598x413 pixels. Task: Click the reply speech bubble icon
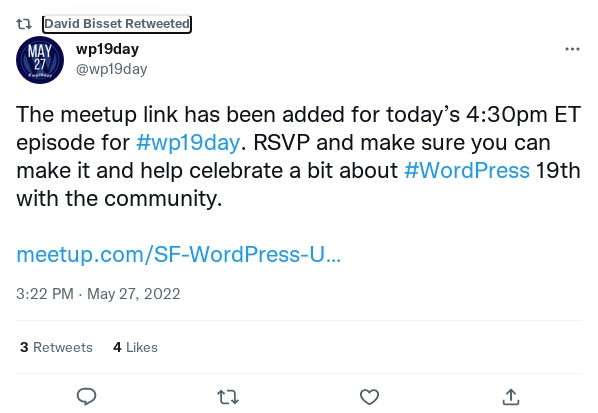pos(86,397)
